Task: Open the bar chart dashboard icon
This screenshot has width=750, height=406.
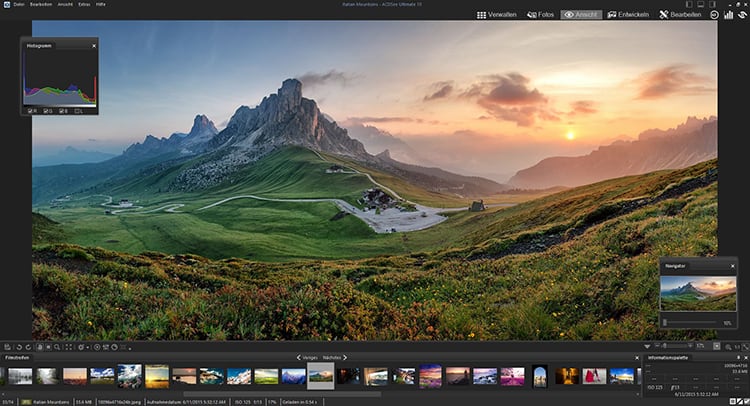Action: 729,15
